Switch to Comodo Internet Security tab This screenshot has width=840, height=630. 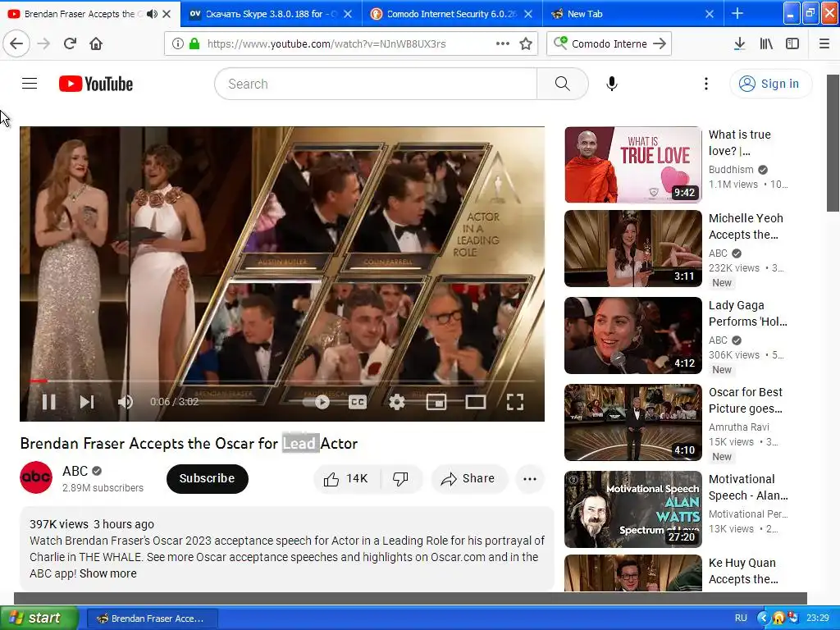[x=452, y=14]
